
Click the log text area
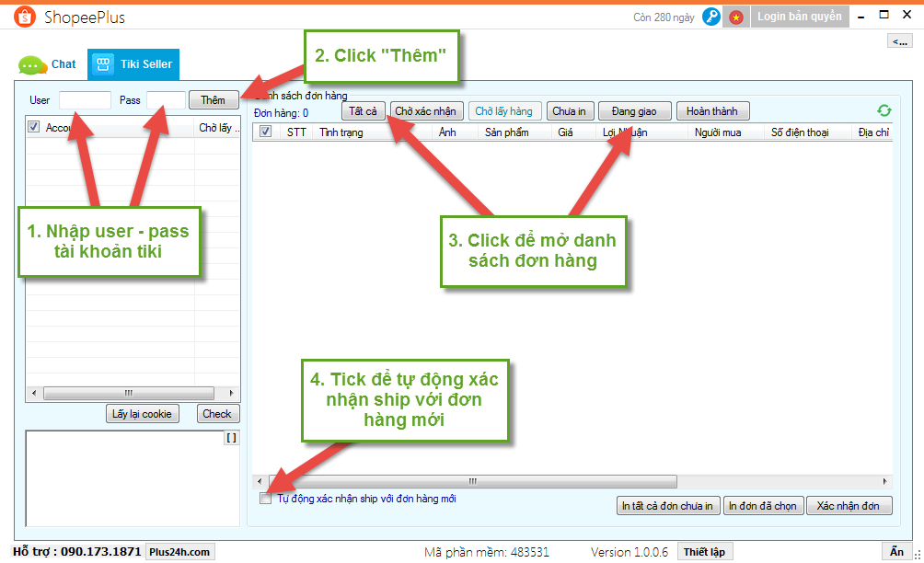click(x=132, y=478)
